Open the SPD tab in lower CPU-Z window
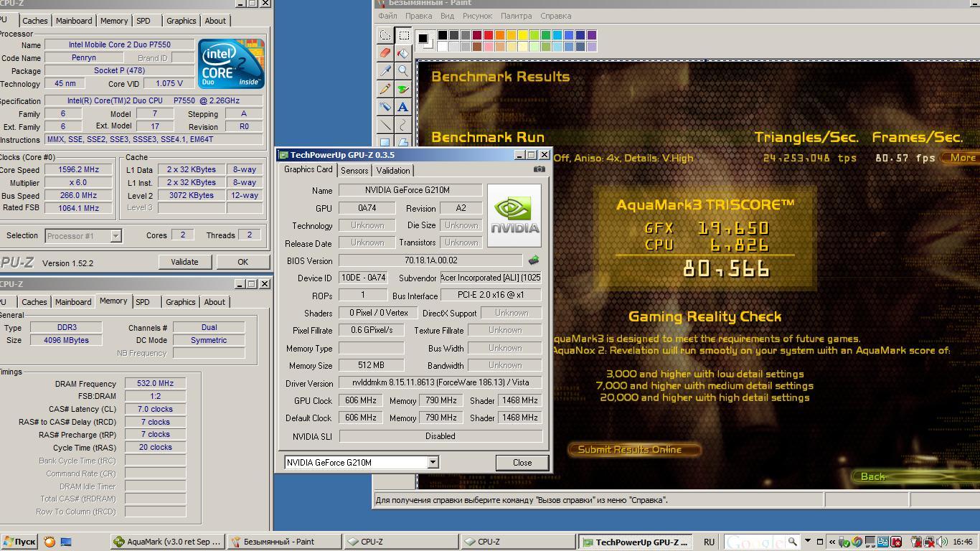 143,302
